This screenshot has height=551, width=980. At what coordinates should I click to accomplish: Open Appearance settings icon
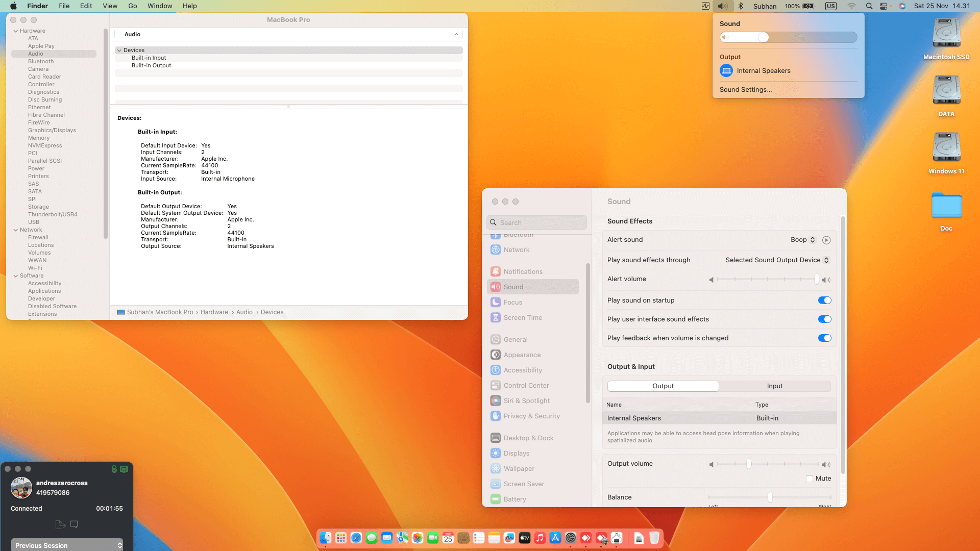coord(495,355)
